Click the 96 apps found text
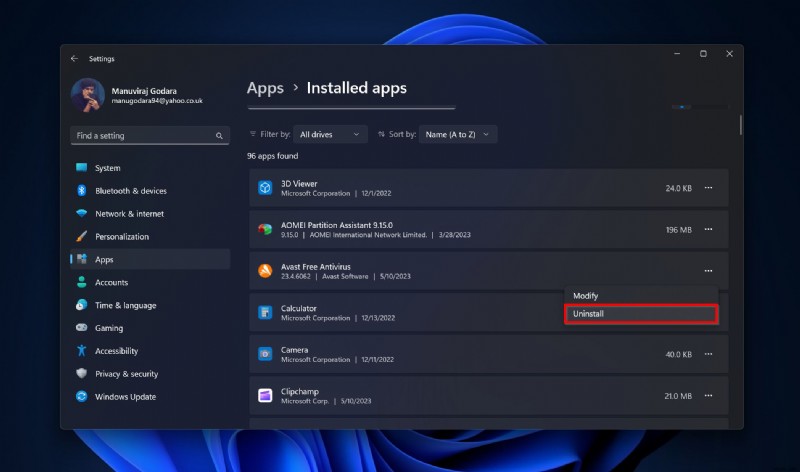 pyautogui.click(x=272, y=156)
